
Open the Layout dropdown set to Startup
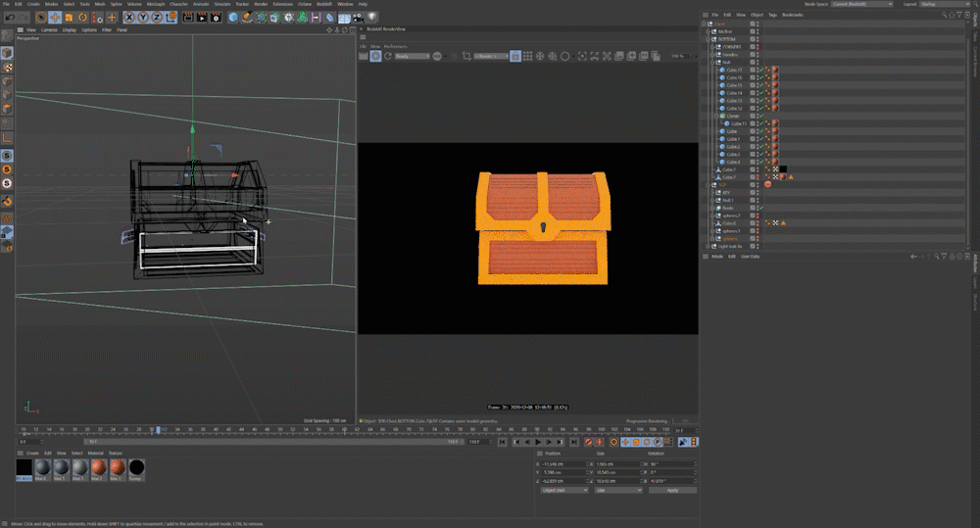946,4
